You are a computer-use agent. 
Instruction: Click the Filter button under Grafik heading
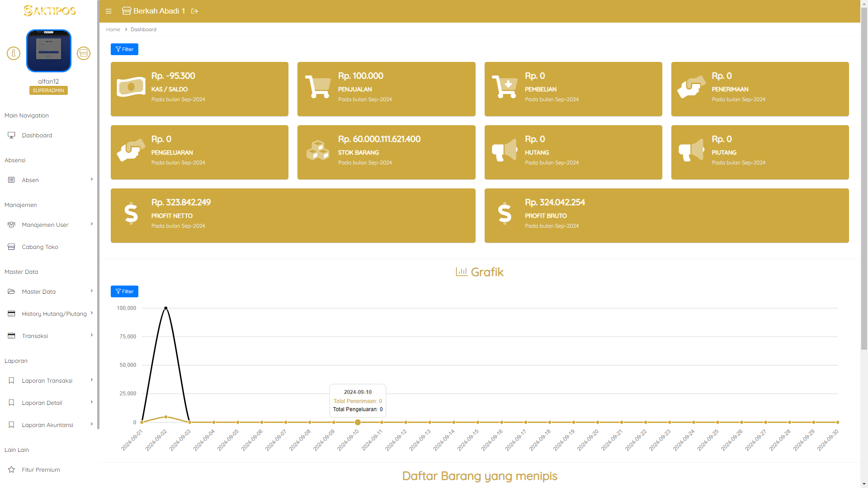coord(124,291)
